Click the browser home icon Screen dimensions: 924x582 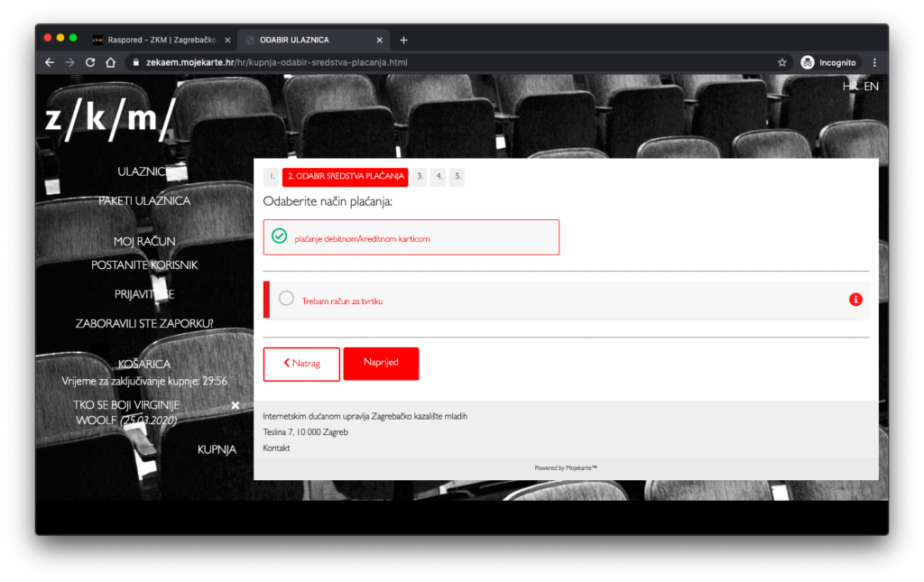[x=110, y=62]
